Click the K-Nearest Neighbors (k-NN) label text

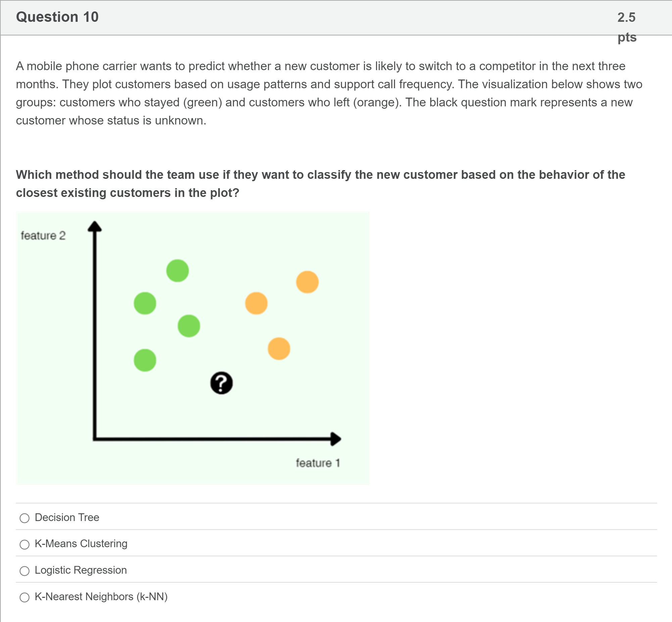pos(101,597)
